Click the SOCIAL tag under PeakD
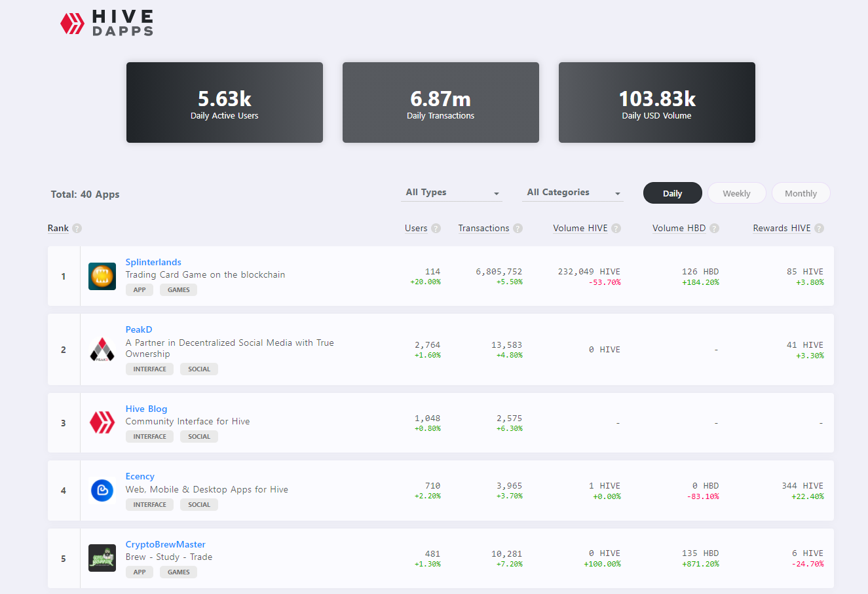The image size is (868, 594). click(199, 369)
